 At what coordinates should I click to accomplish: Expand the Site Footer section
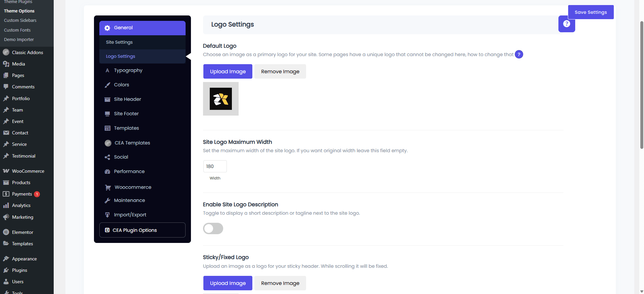pyautogui.click(x=126, y=114)
